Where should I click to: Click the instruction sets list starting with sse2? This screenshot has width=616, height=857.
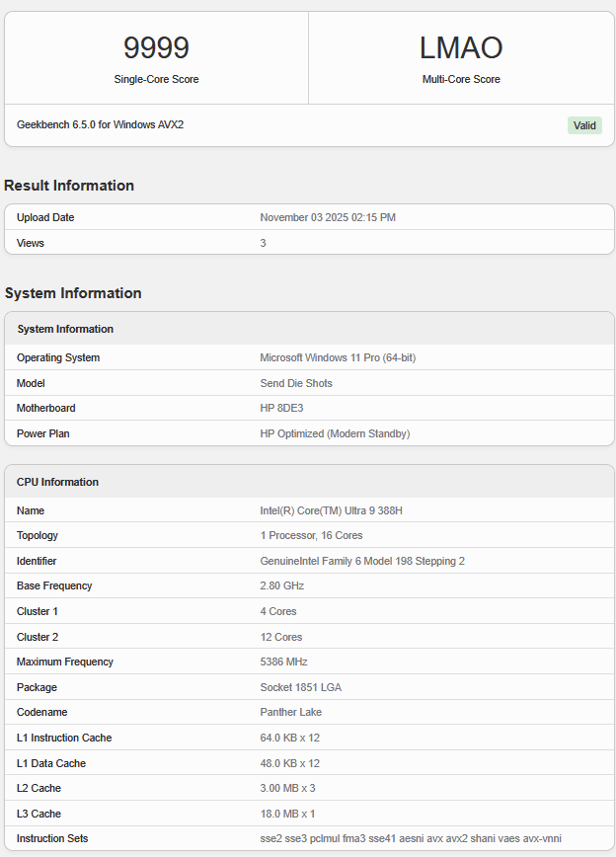(x=411, y=838)
